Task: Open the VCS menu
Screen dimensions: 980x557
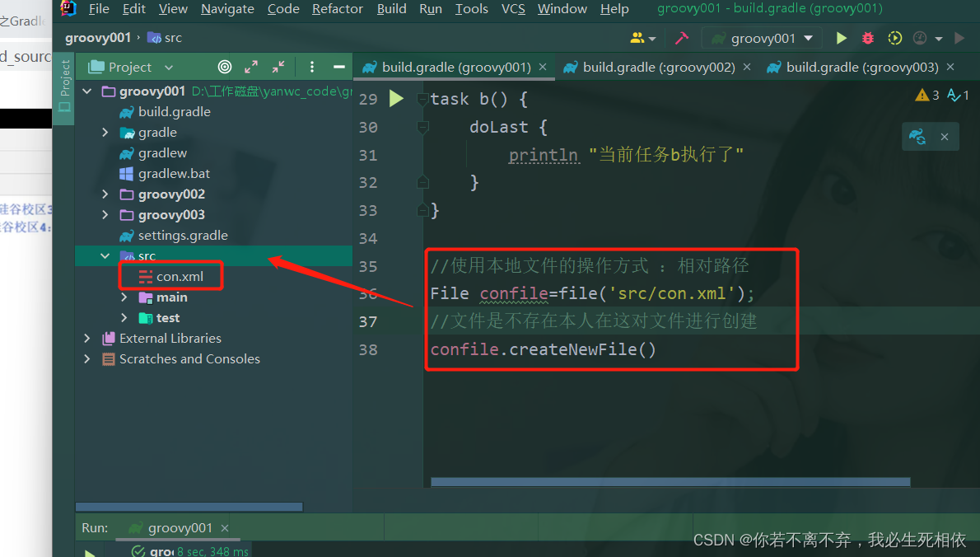Action: pos(513,9)
